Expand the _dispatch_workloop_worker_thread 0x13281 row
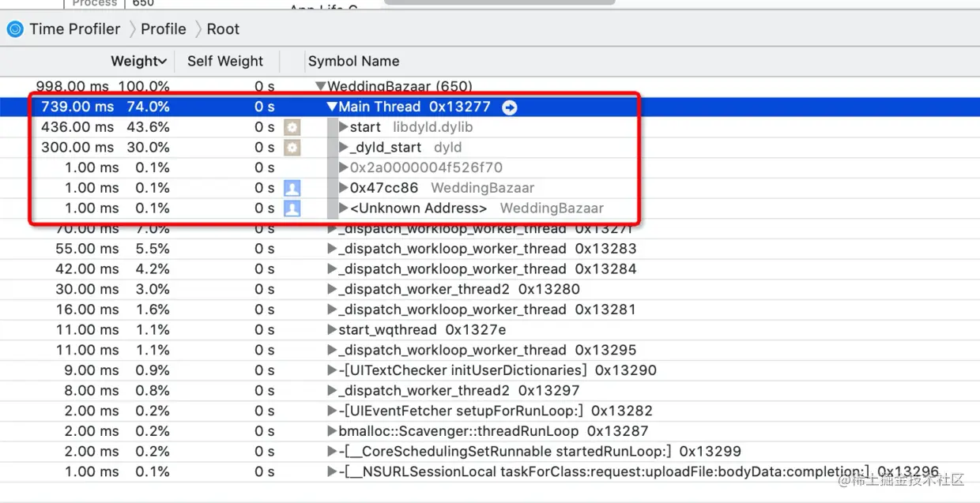The image size is (980, 503). pos(332,310)
